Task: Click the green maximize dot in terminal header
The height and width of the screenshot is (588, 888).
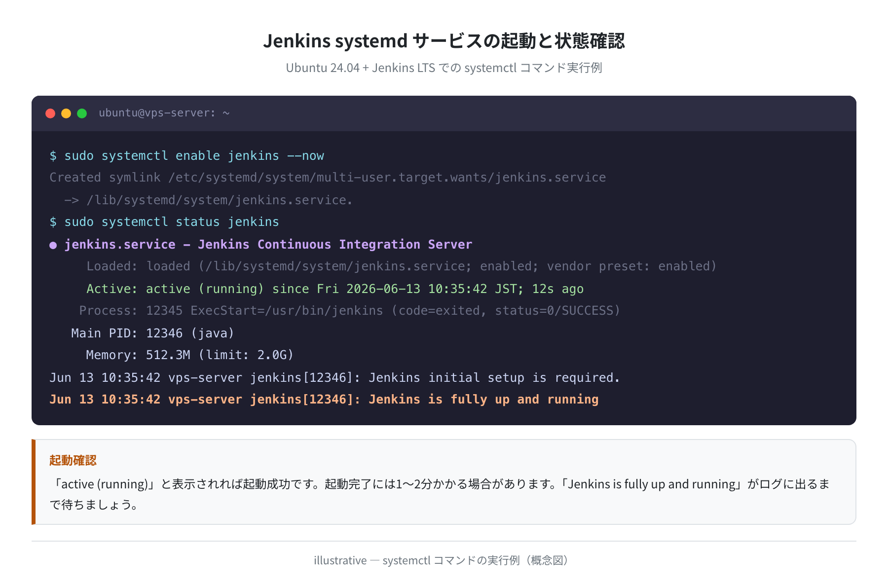Action: click(x=82, y=113)
